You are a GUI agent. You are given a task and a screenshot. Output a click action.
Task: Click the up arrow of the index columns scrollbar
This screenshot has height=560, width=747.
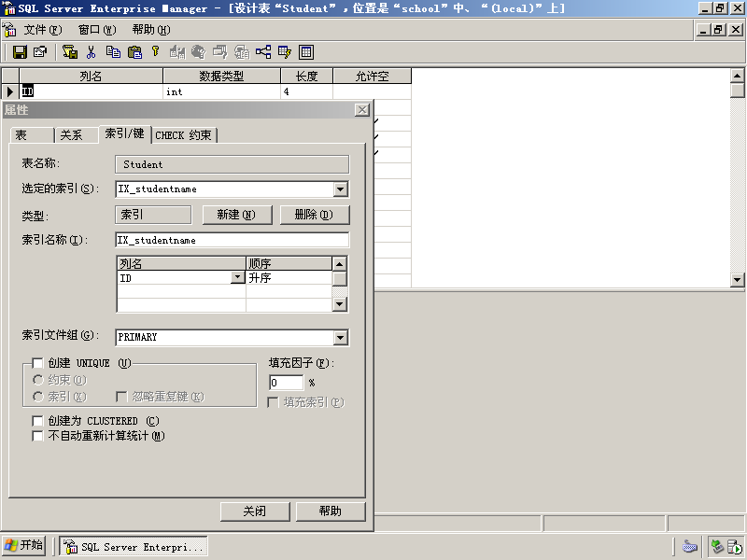tap(339, 264)
